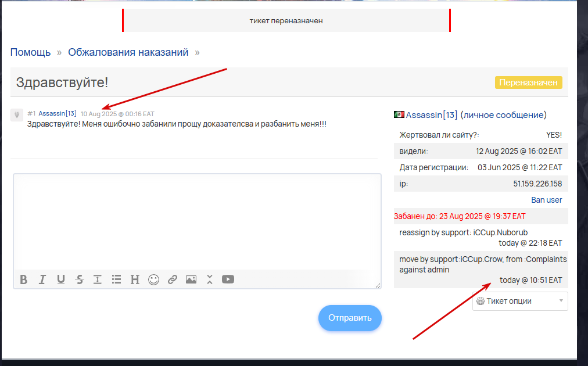Click the ban expiry text Забанен до: 23 Aug 2025

[x=460, y=216]
